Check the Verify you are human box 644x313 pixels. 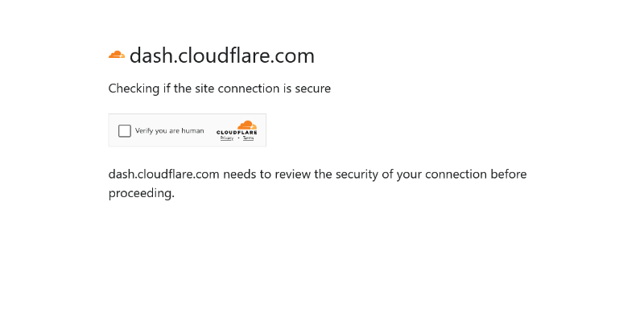pyautogui.click(x=125, y=131)
